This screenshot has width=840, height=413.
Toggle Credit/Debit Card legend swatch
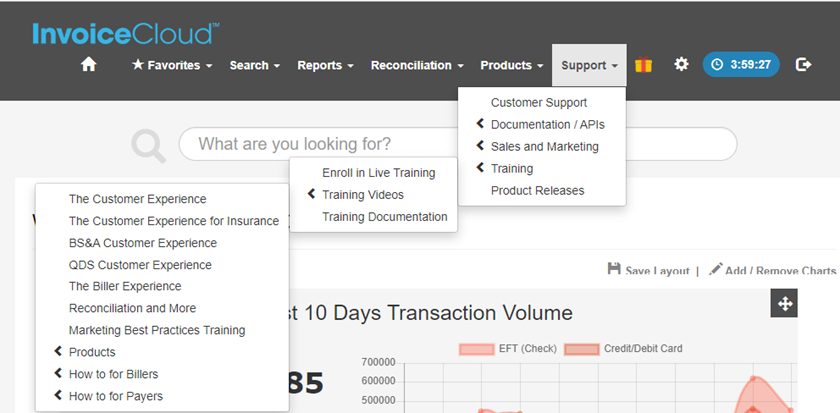click(581, 349)
